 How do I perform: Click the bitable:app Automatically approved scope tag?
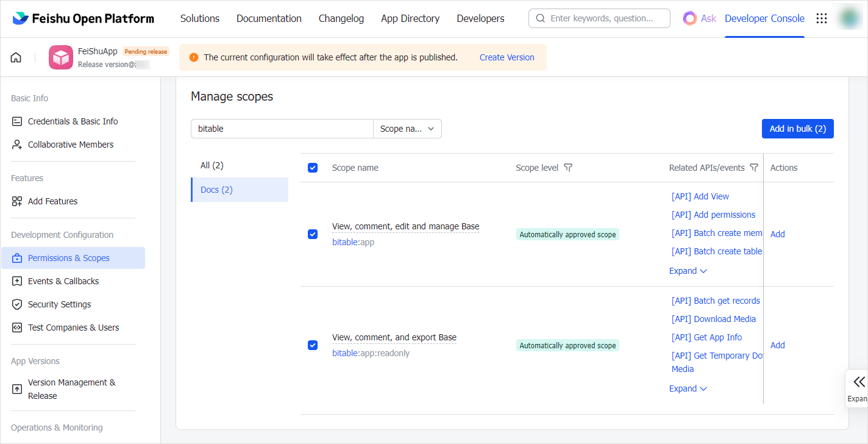[567, 234]
